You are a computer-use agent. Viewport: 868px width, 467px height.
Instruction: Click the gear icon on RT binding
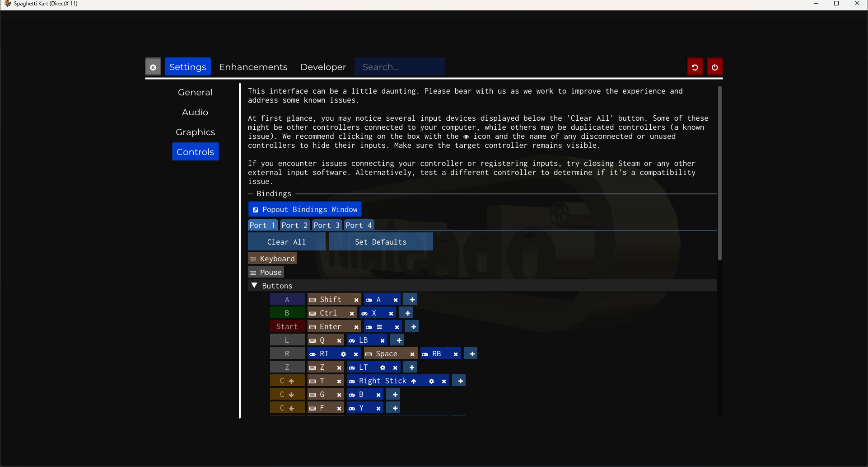343,354
